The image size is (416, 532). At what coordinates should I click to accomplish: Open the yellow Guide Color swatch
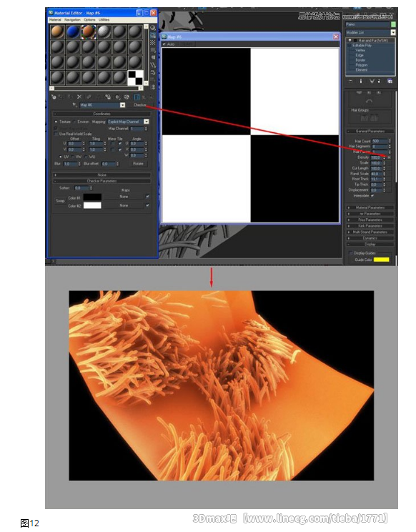click(382, 260)
